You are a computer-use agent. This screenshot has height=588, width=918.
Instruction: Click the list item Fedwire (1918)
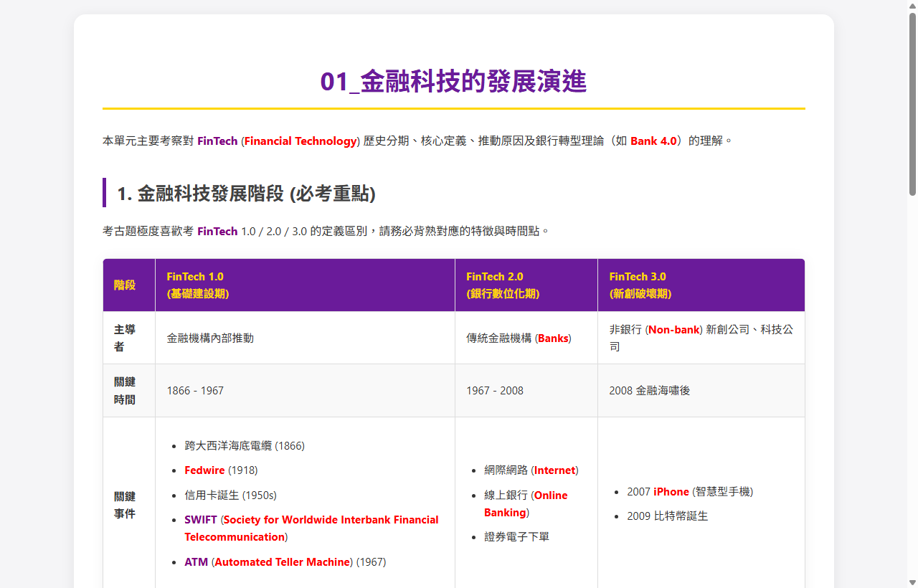221,470
